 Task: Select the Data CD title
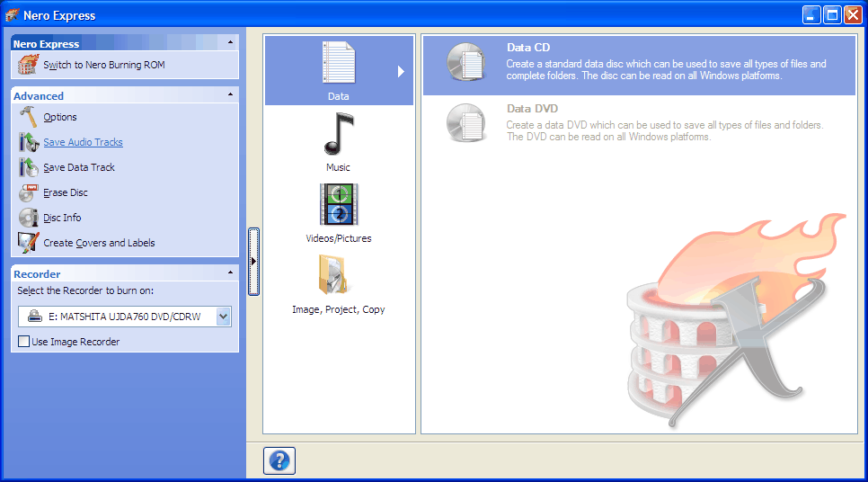[528, 48]
